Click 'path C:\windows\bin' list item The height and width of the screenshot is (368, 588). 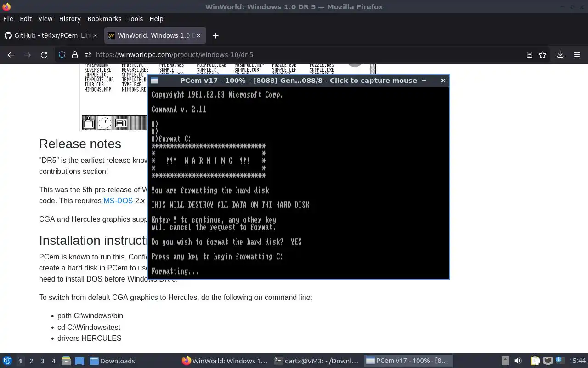pos(90,316)
